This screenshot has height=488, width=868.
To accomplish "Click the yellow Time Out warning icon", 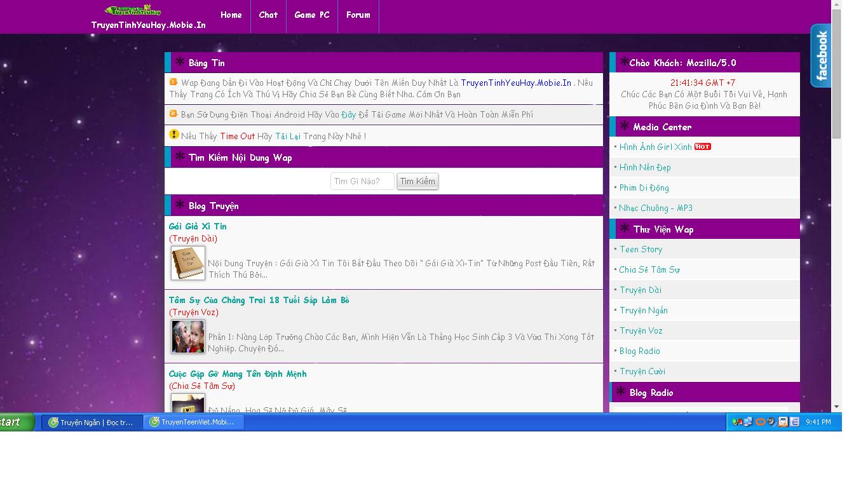I will 173,135.
